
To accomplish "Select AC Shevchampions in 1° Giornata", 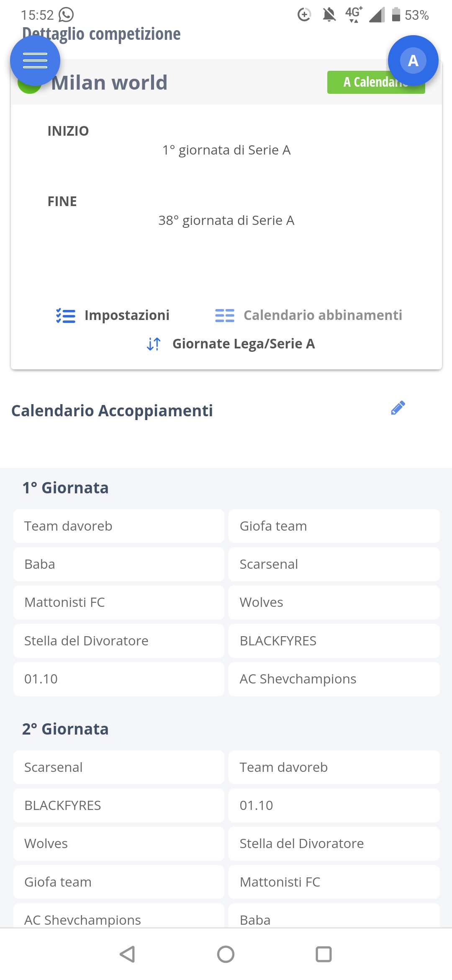I will coord(334,679).
